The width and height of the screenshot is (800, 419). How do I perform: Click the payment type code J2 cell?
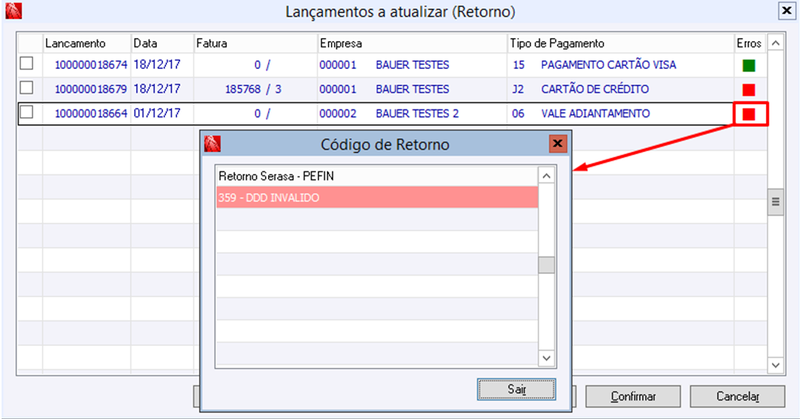(518, 89)
